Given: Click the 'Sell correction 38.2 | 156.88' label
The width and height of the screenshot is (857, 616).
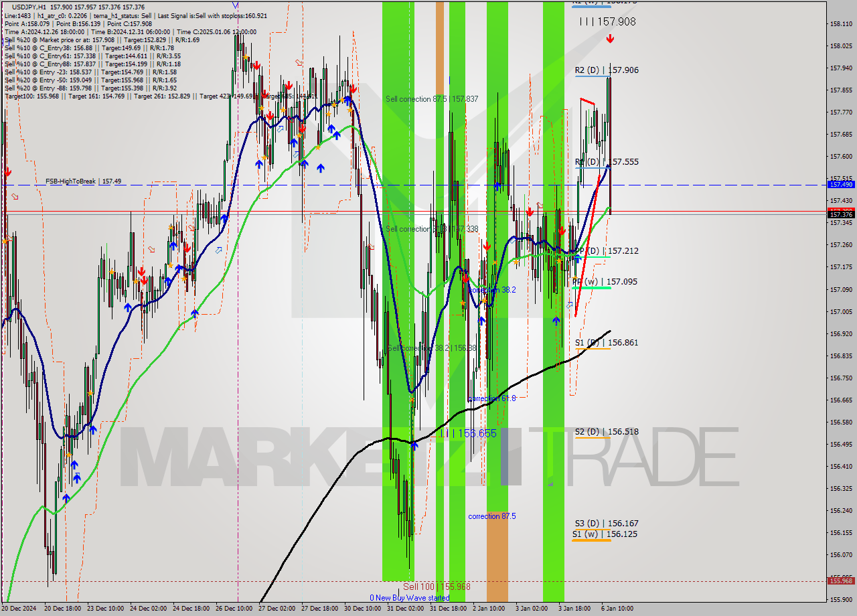Looking at the screenshot, I should click(432, 348).
